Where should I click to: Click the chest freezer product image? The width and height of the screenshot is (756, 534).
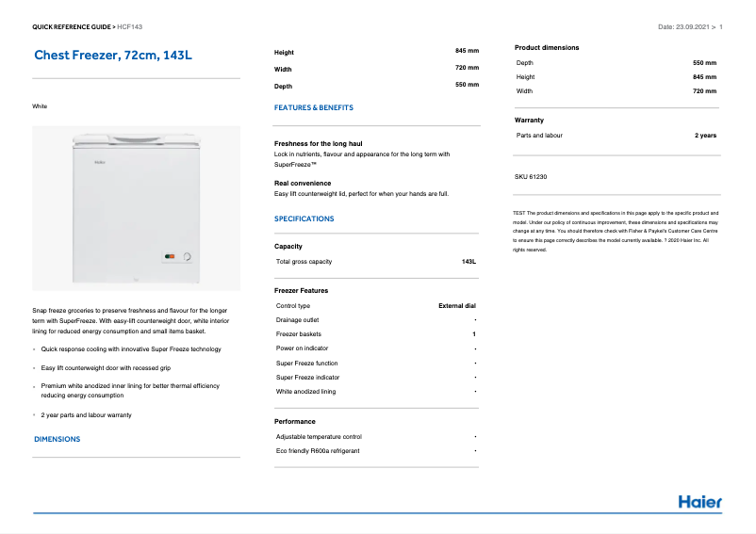pyautogui.click(x=137, y=208)
